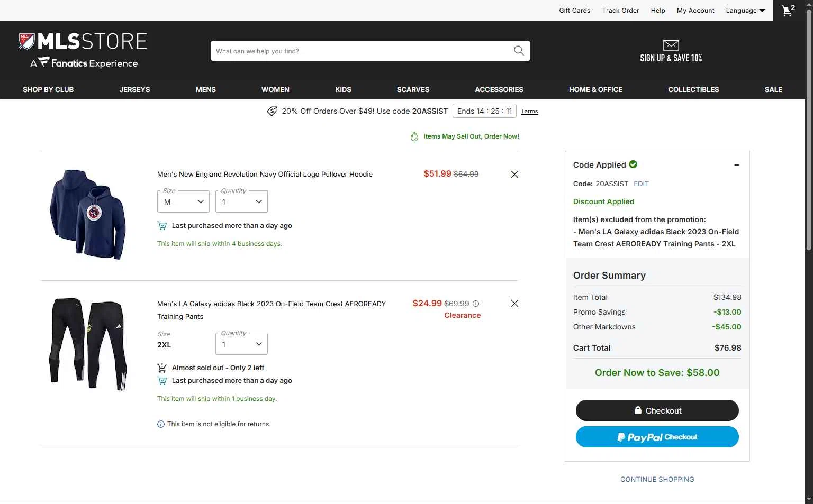Screen dimensions: 813x504
Task: Open the Shop By Club menu
Action: (x=48, y=89)
